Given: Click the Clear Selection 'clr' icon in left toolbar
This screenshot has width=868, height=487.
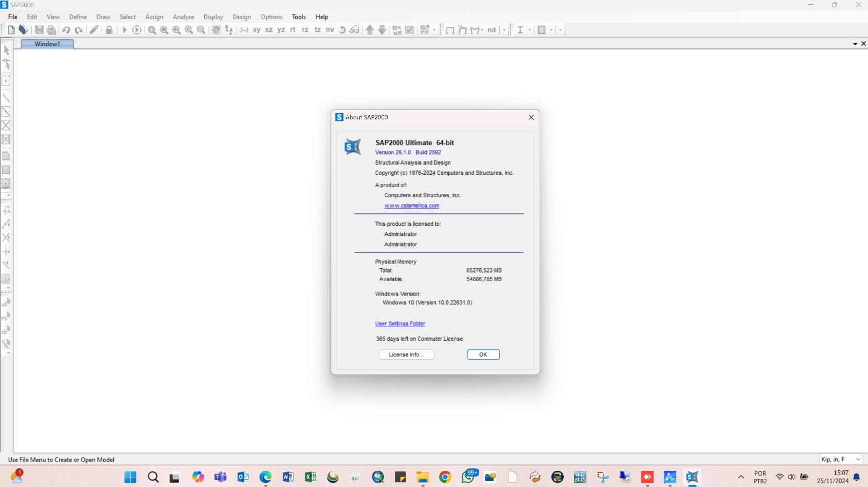Looking at the screenshot, I should click(6, 330).
